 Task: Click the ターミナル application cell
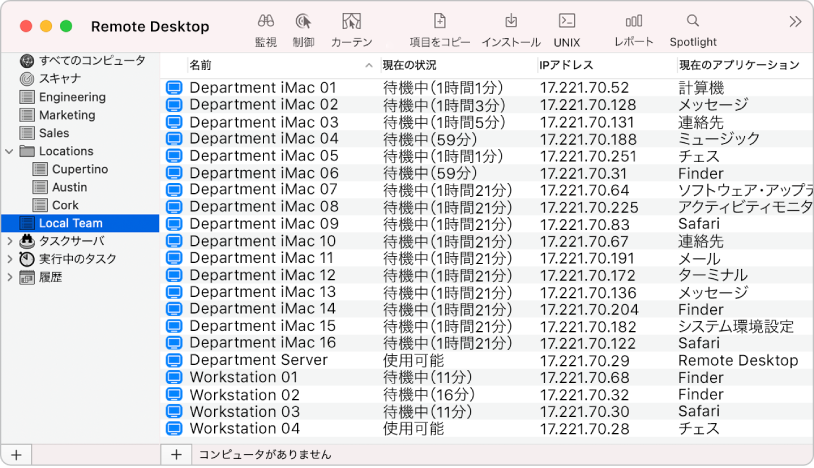tap(713, 276)
